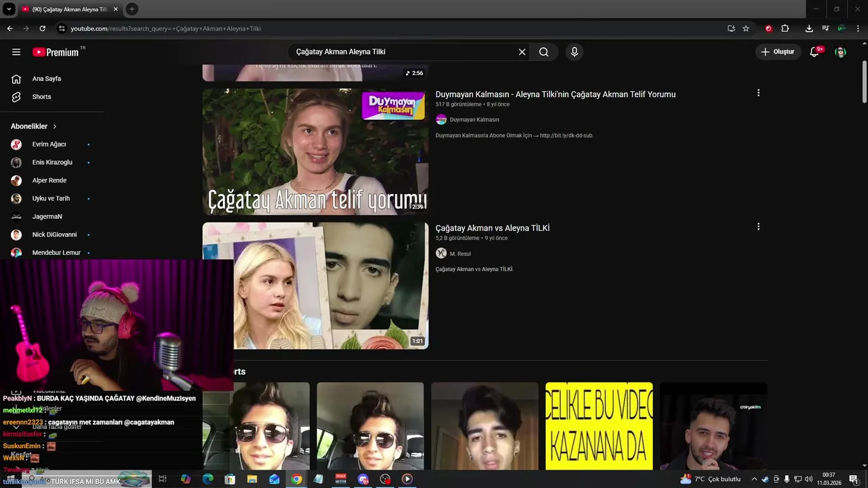
Task: Open the YouTube hamburger guide menu
Action: click(x=16, y=52)
